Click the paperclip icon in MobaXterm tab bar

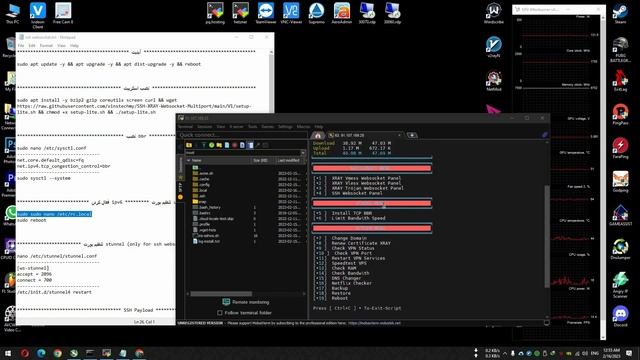[544, 135]
